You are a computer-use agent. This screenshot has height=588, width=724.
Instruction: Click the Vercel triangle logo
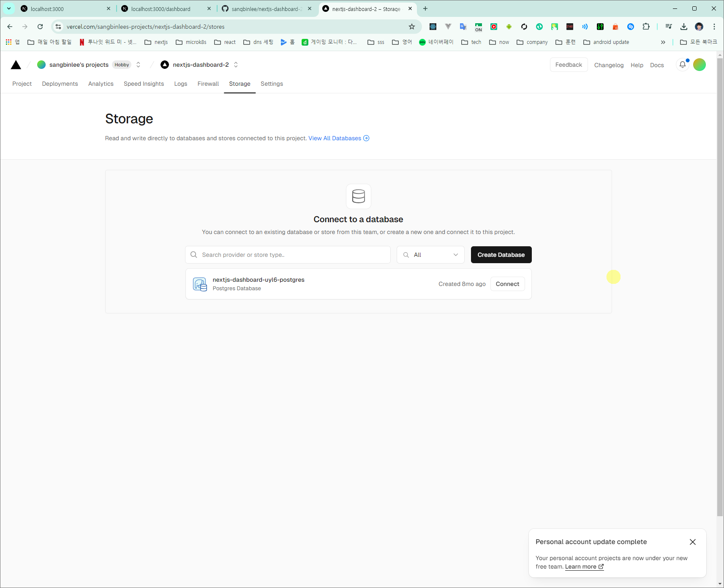pyautogui.click(x=16, y=65)
